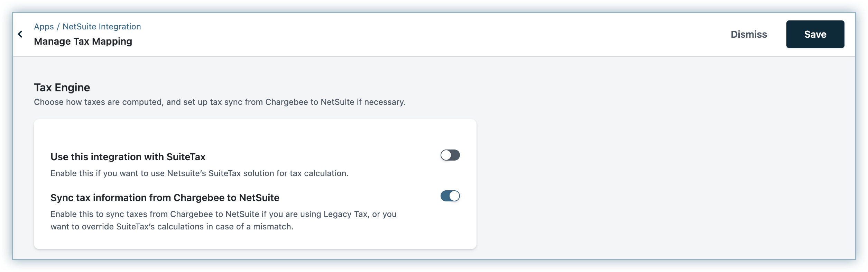Go to NetSuite Integration breadcrumb link

[x=102, y=27]
